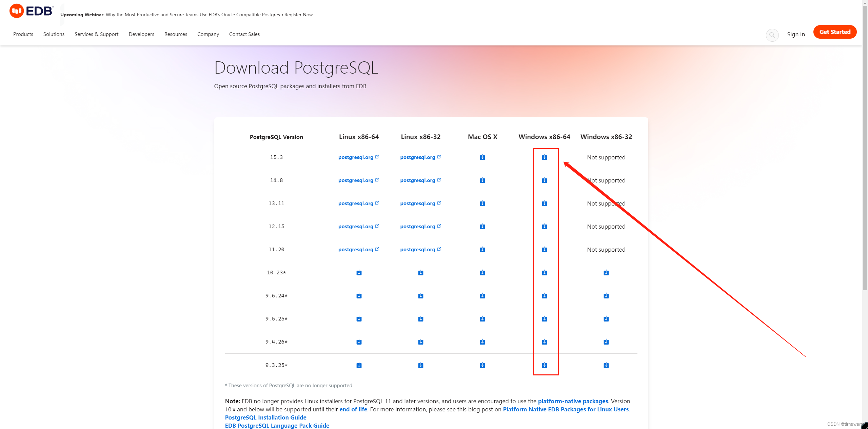Open the Developers menu
This screenshot has height=429, width=868.
141,34
